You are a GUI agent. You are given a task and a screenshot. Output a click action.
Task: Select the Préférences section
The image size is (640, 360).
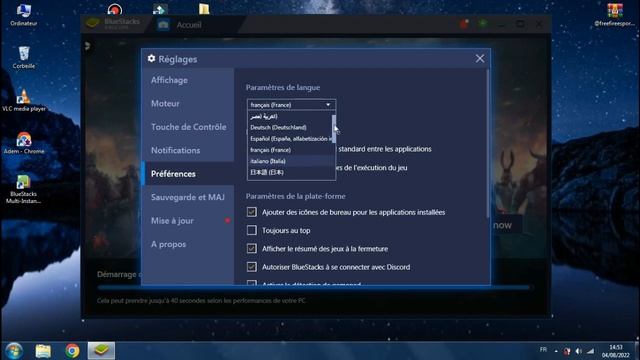click(188, 174)
